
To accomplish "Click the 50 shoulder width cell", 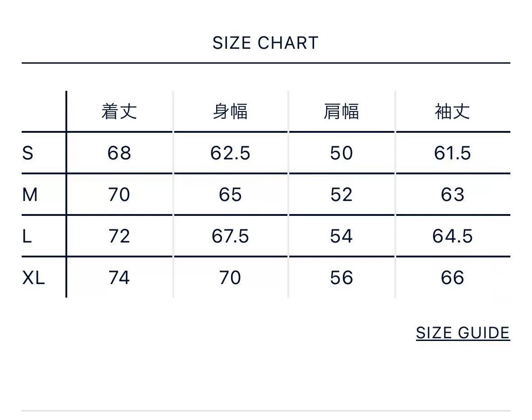I will [x=341, y=153].
